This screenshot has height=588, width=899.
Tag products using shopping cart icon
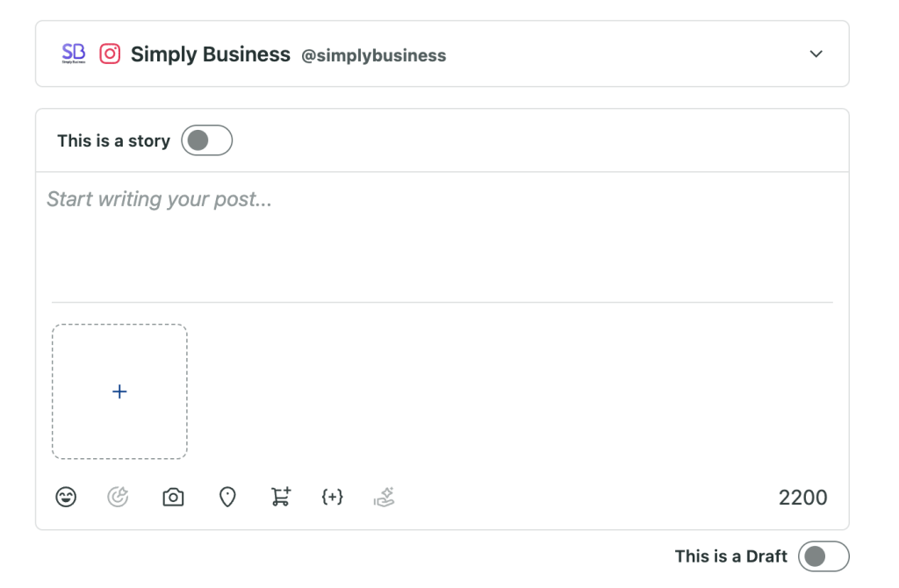[281, 497]
